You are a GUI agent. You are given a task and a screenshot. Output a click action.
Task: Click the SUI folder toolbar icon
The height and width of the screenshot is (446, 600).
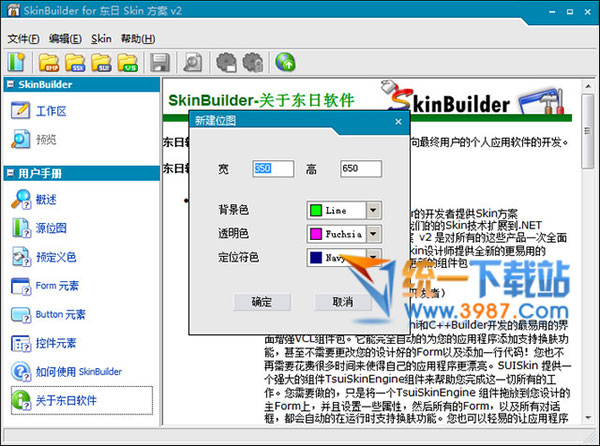coord(101,62)
